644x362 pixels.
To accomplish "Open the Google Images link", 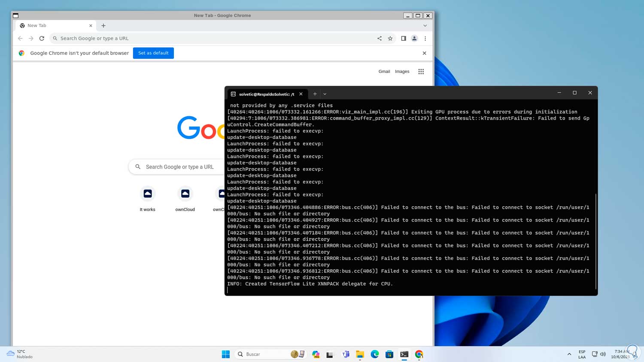I will click(x=402, y=72).
